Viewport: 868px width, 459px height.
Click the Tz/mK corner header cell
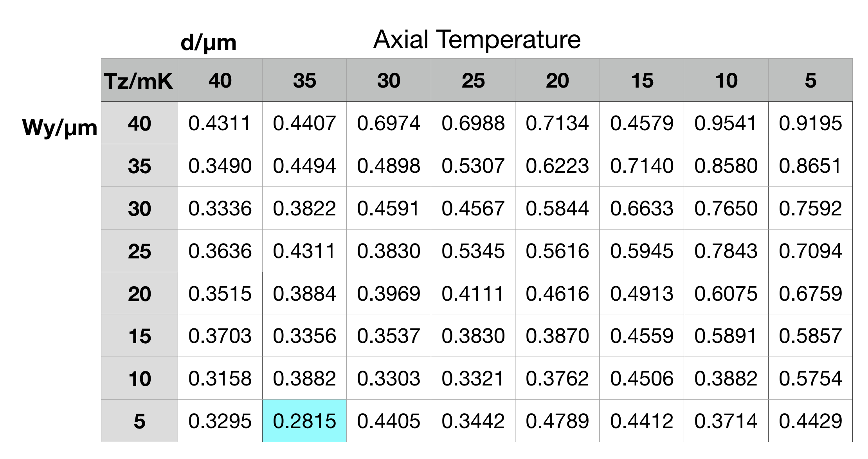point(139,81)
